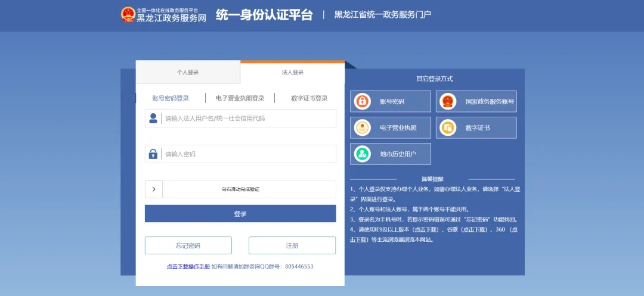Image resolution: width=644 pixels, height=296 pixels.
Task: Click the orange lock 账号密码 icon
Action: pyautogui.click(x=362, y=101)
